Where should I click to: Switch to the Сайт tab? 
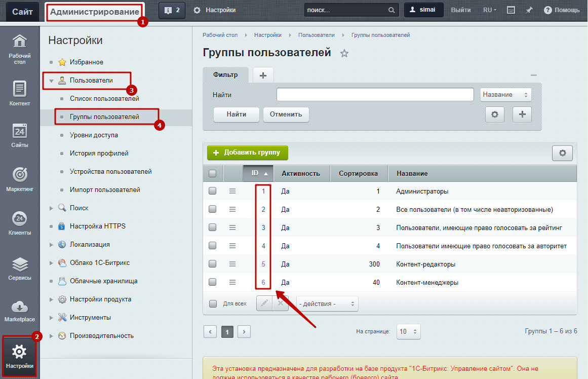pos(22,11)
